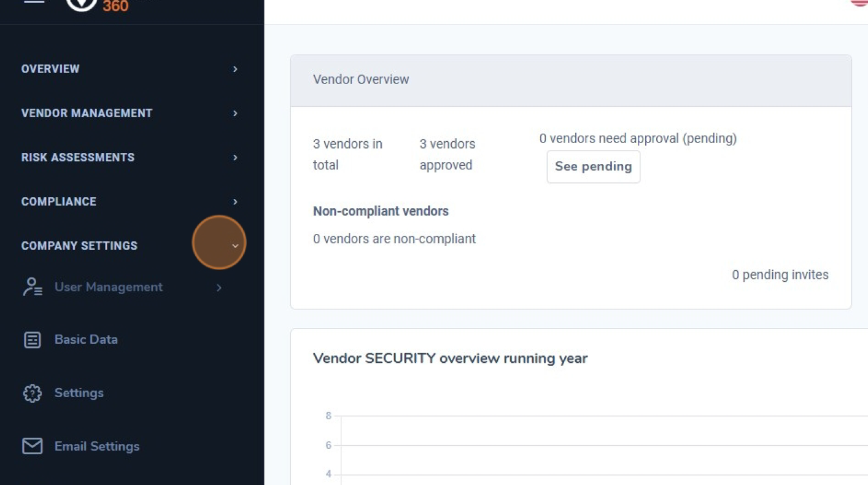Open the Overview menu item
The height and width of the screenshot is (485, 868).
50,69
